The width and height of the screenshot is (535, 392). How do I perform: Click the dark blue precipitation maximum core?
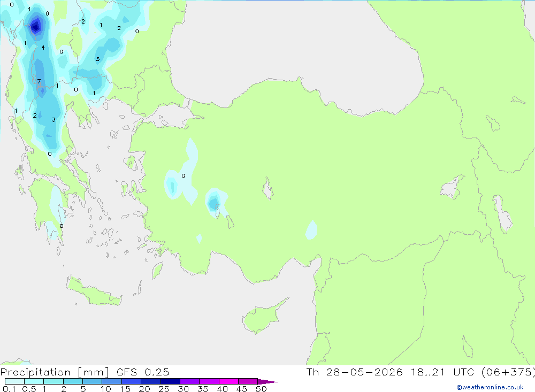click(35, 26)
